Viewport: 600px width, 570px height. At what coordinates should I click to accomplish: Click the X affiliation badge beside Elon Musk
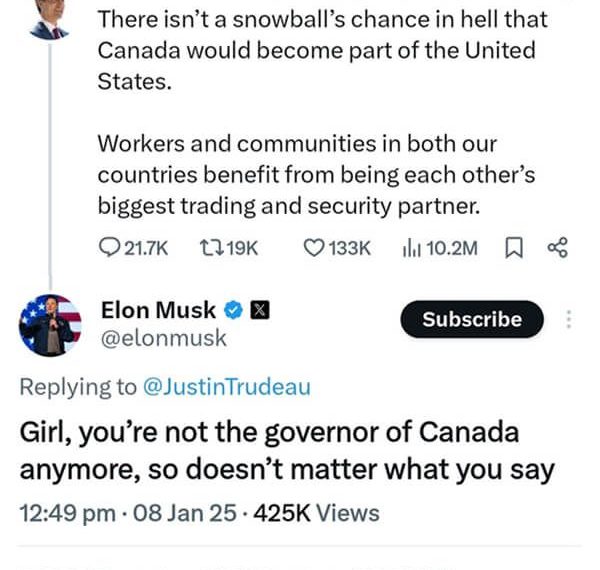coord(259,310)
